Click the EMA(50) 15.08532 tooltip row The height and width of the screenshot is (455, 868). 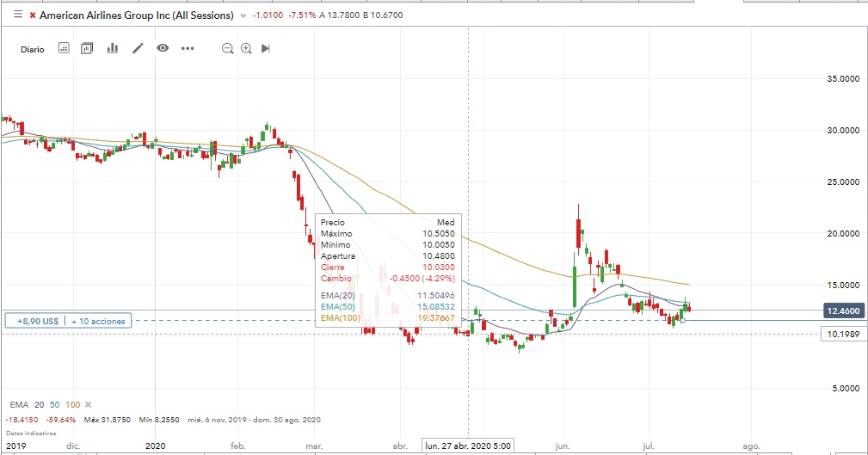coord(387,307)
